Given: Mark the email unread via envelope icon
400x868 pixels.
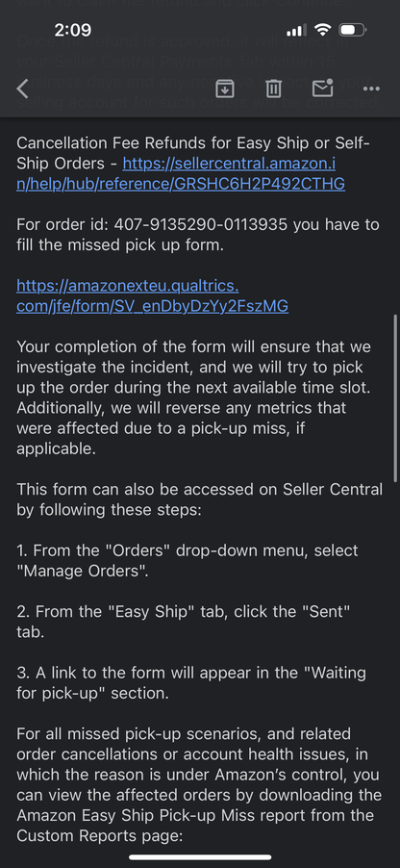Looking at the screenshot, I should 322,88.
